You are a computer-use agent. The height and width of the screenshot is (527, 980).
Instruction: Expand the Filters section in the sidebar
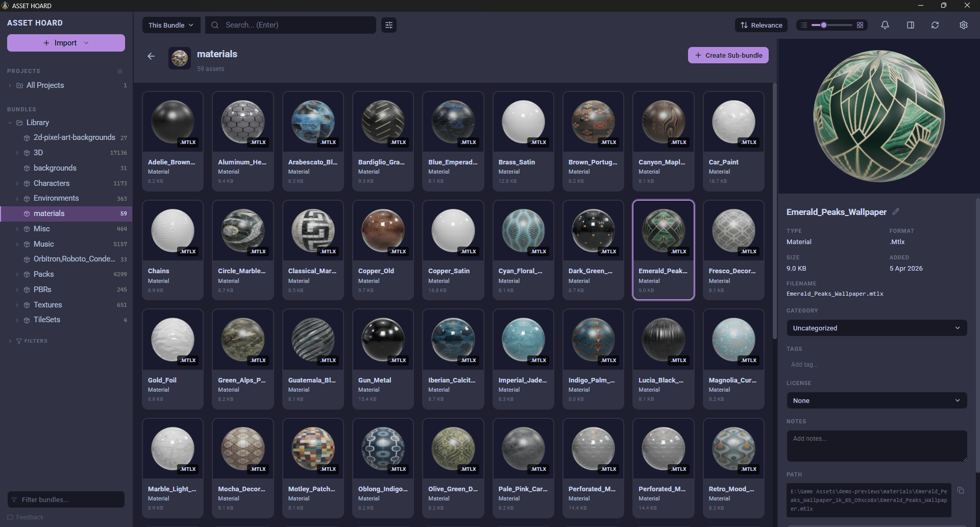(11, 341)
